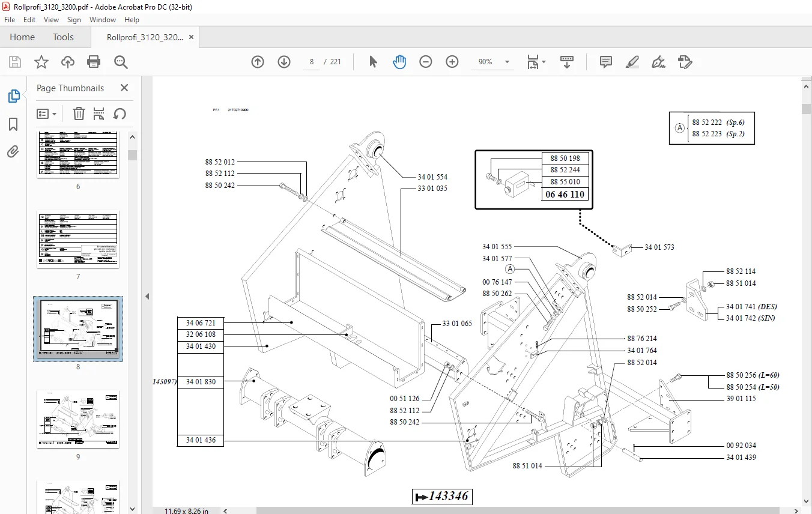Click the horizontal scrollbar left arrow

[x=226, y=511]
